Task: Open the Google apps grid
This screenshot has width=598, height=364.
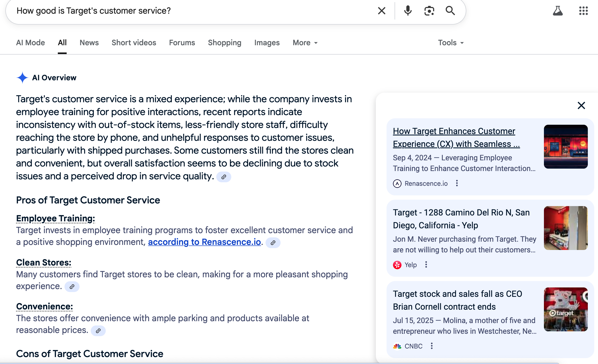Action: coord(583,11)
